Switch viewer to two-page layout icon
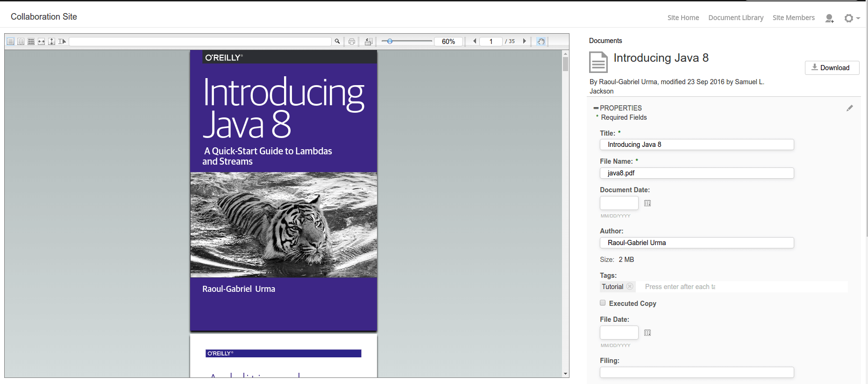 pyautogui.click(x=21, y=42)
